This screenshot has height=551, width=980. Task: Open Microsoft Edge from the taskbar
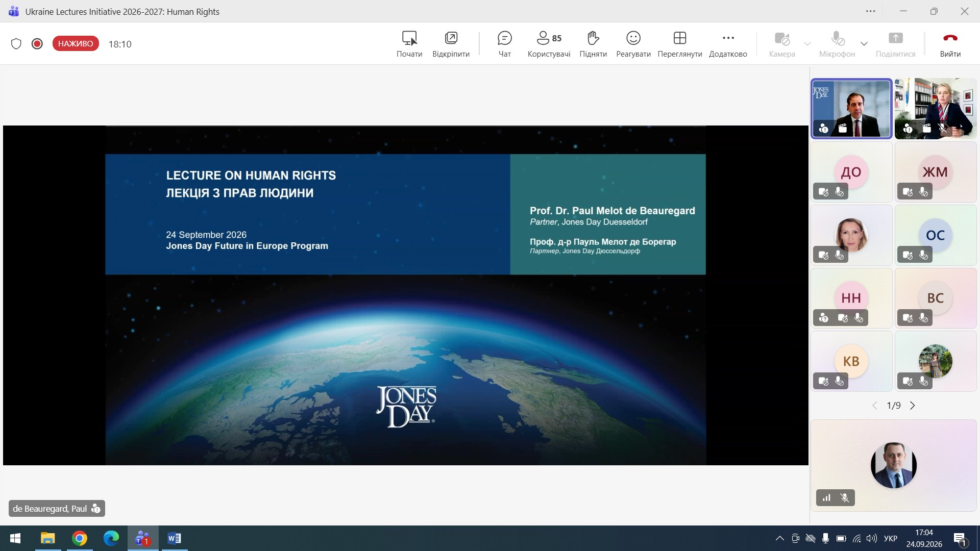pyautogui.click(x=111, y=538)
